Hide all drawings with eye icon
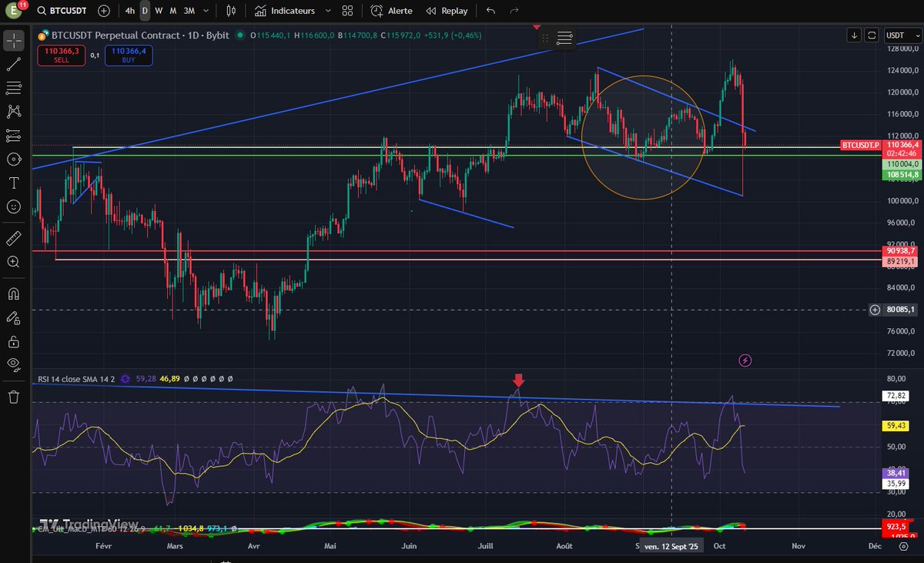The image size is (924, 563). pos(14,364)
